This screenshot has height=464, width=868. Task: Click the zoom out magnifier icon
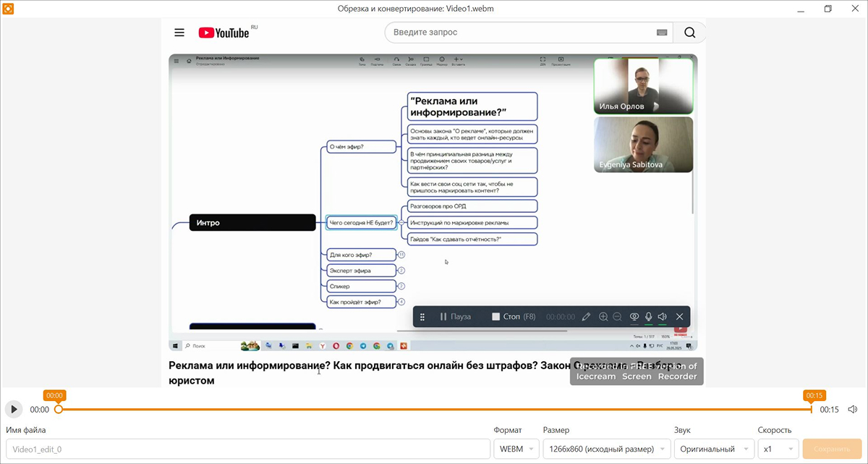click(617, 317)
